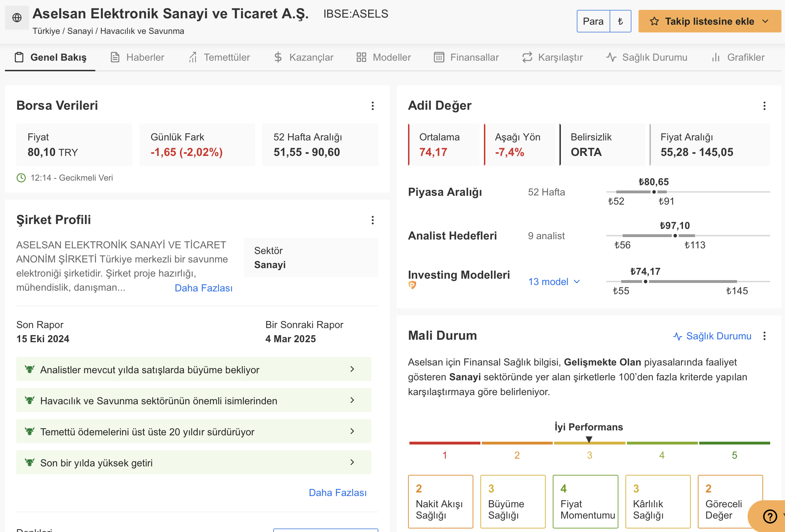Click the swap arrows icon of Karşılaştır
785x532 pixels.
(x=527, y=57)
